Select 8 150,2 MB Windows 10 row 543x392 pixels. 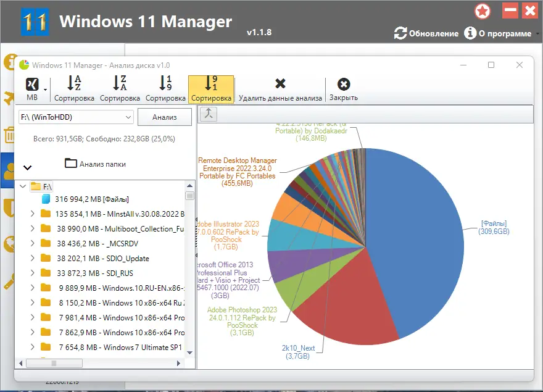point(122,302)
